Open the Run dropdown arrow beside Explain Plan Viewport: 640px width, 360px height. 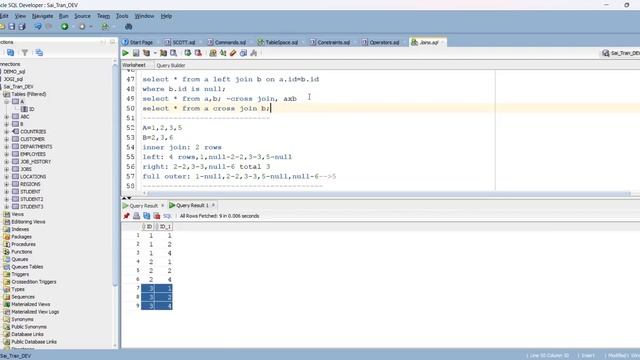[x=155, y=53]
